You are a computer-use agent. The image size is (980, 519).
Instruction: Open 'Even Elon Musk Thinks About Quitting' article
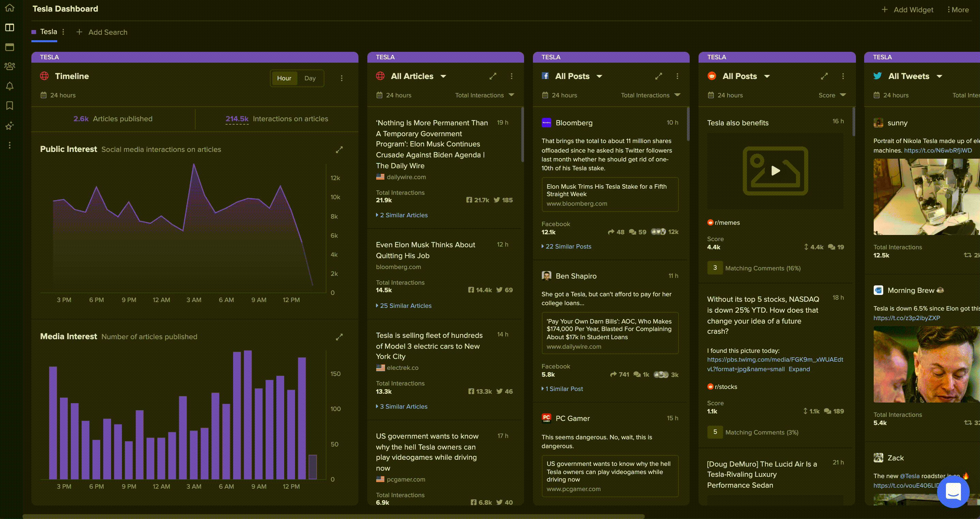pyautogui.click(x=425, y=250)
